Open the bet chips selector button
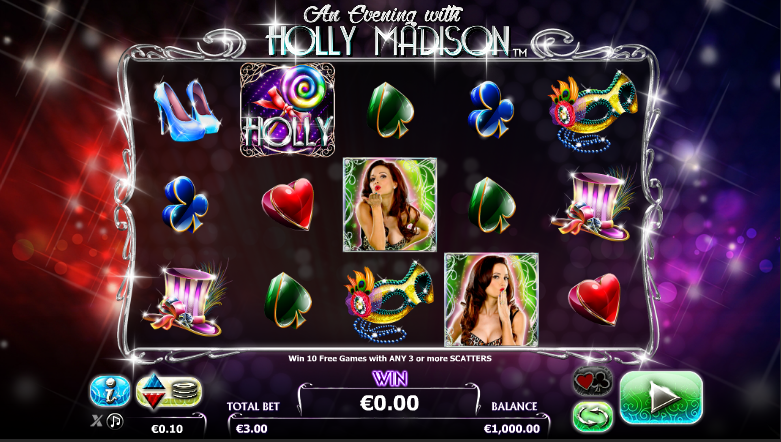781x442 pixels. (x=169, y=391)
